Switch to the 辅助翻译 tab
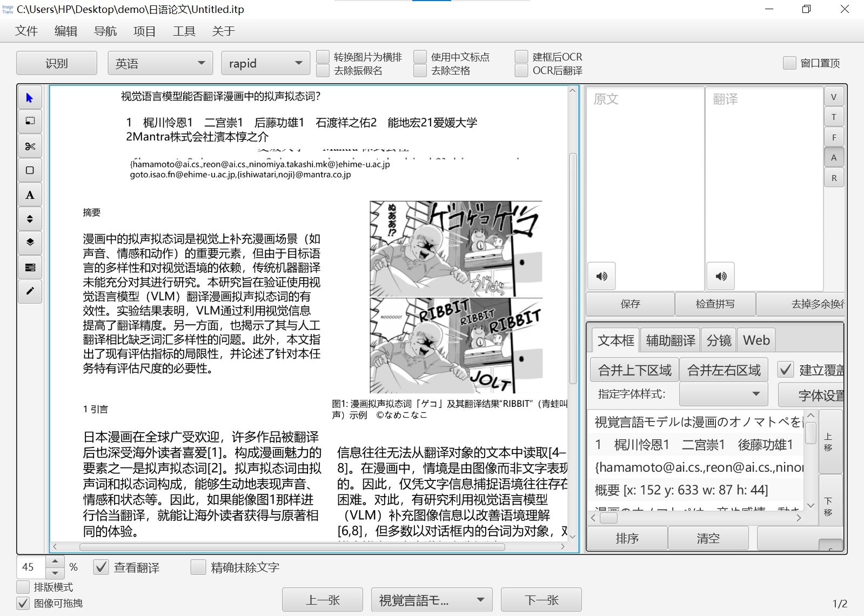 coord(671,340)
